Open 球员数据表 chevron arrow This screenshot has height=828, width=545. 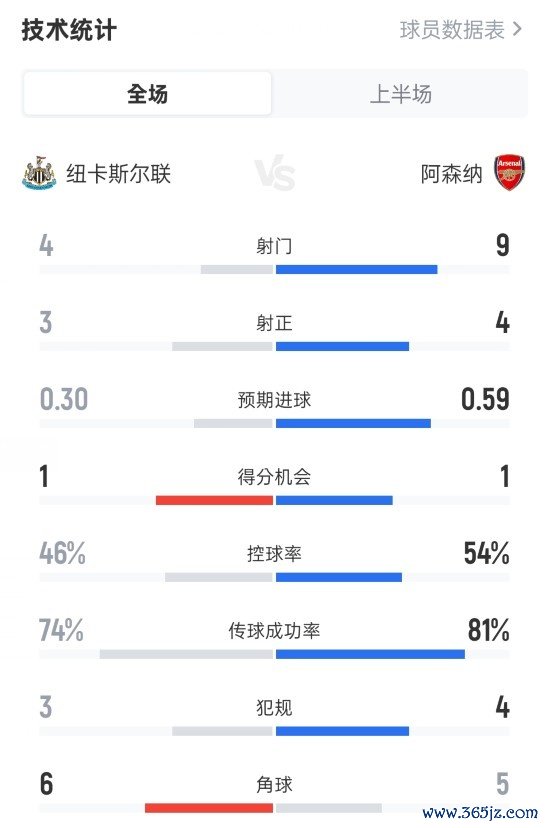click(517, 29)
